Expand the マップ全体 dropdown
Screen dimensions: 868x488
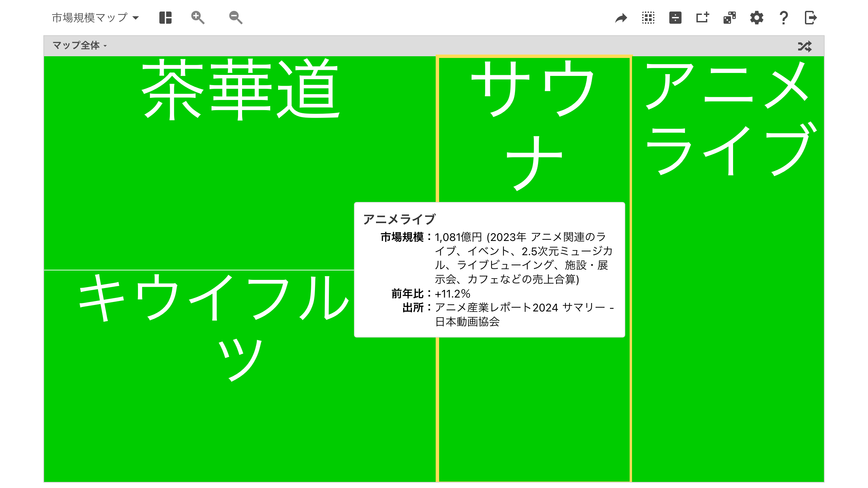pyautogui.click(x=80, y=45)
